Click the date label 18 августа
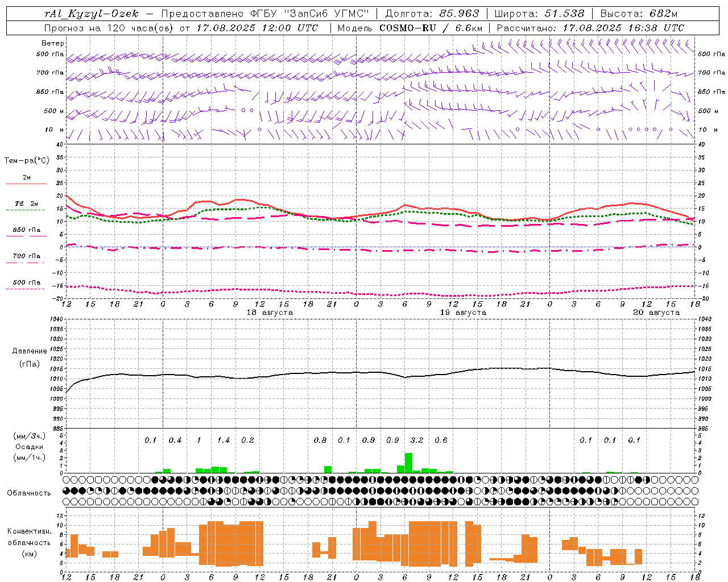The image size is (728, 582). pos(270,313)
